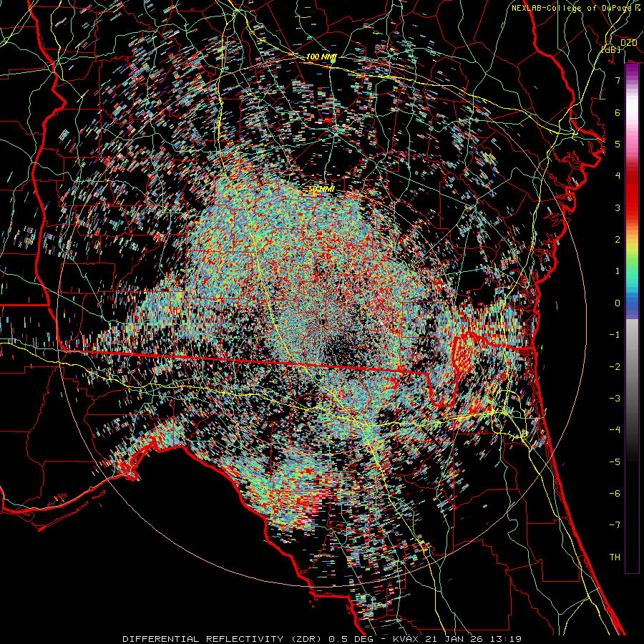The height and width of the screenshot is (644, 644).
Task: Select the TH threshold legend label
Action: (615, 557)
